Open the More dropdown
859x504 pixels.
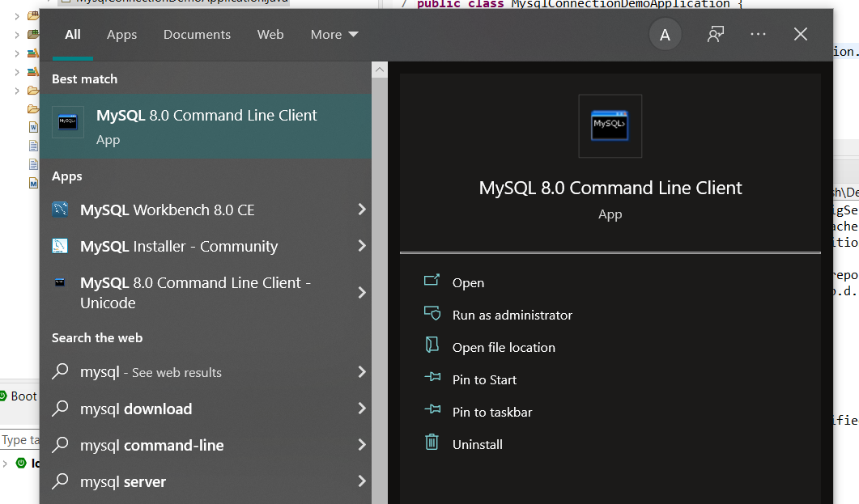pos(334,35)
